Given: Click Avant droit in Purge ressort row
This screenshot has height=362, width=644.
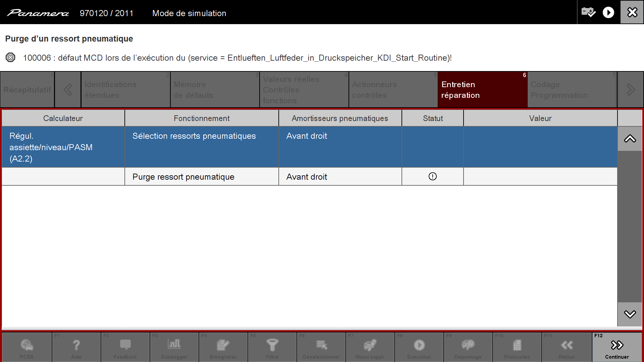Looking at the screenshot, I should [340, 177].
